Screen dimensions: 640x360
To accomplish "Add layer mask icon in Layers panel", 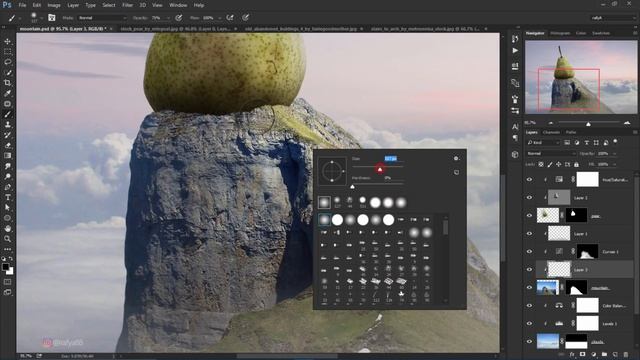I will [x=582, y=355].
